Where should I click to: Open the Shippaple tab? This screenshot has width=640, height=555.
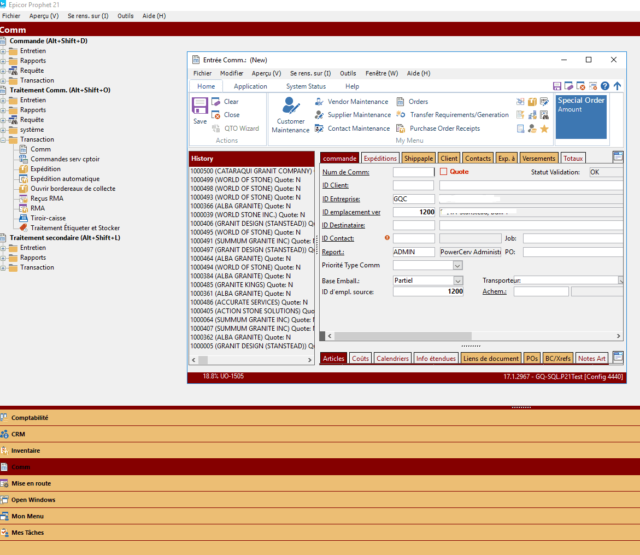point(418,158)
